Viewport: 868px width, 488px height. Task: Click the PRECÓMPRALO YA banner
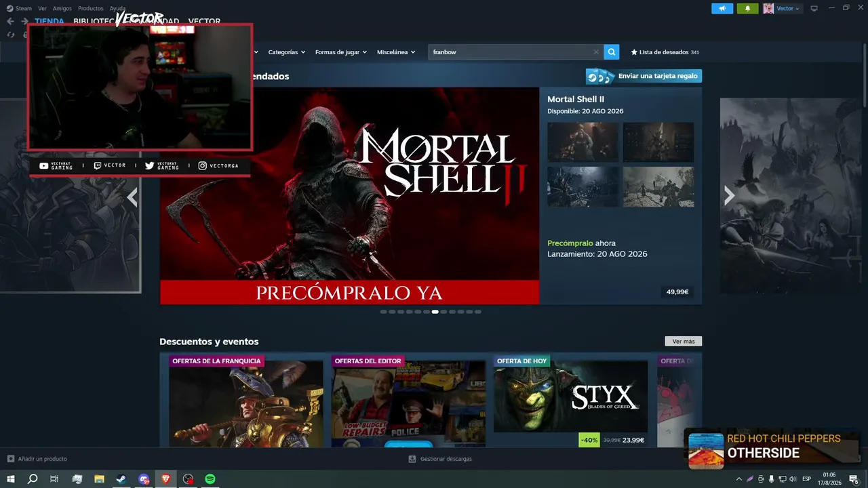point(349,293)
